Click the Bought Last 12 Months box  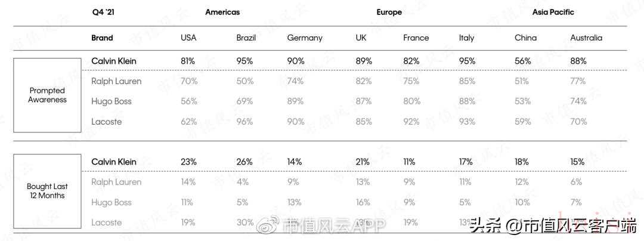(47, 191)
